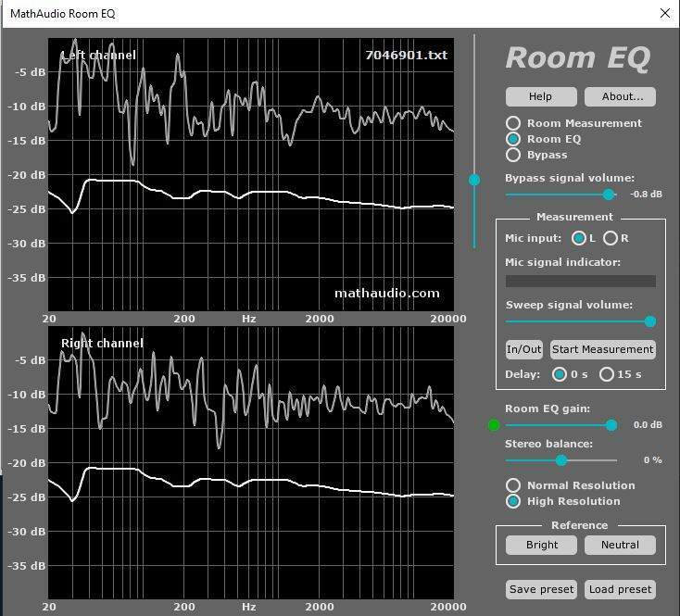Click the Room EQ logo title

click(578, 58)
